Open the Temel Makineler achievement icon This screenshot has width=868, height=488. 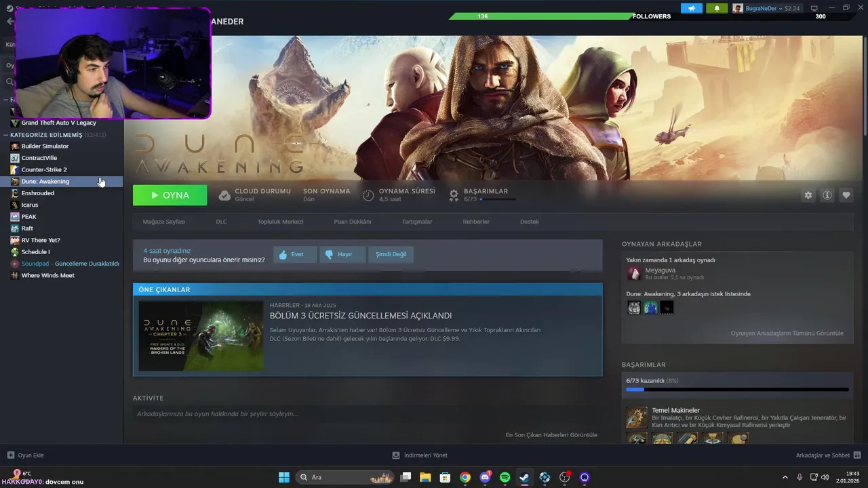coord(637,418)
